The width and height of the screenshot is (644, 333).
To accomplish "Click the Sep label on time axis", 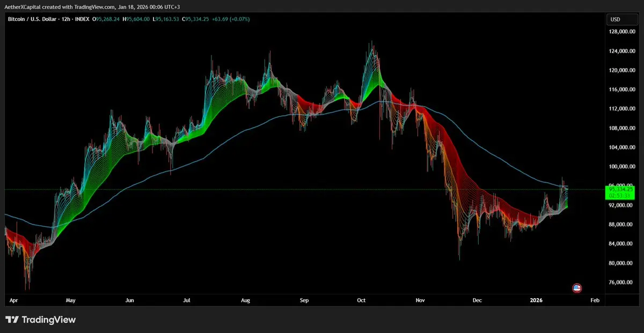I will [304, 301].
